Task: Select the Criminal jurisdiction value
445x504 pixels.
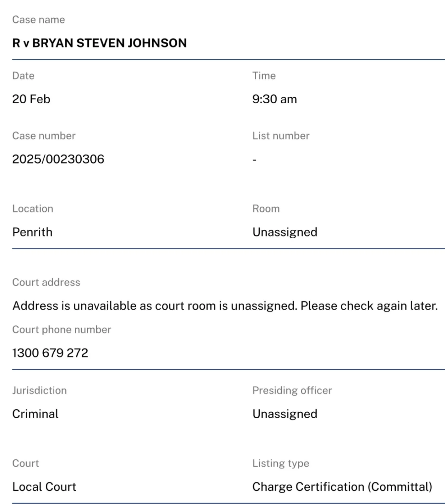Action: click(35, 414)
